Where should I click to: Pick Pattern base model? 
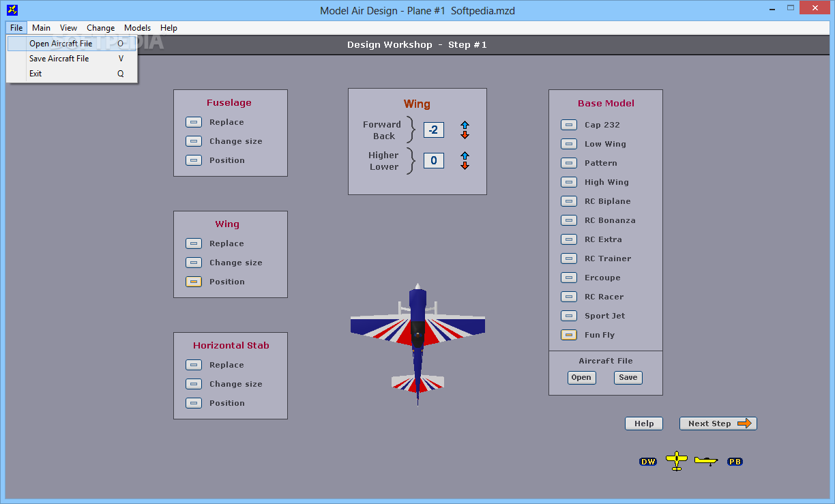569,163
